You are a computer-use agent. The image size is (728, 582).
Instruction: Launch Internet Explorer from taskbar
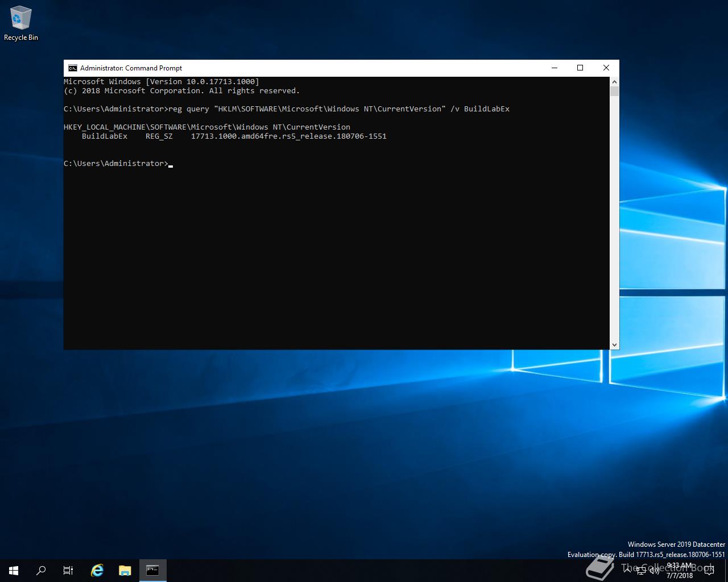97,571
